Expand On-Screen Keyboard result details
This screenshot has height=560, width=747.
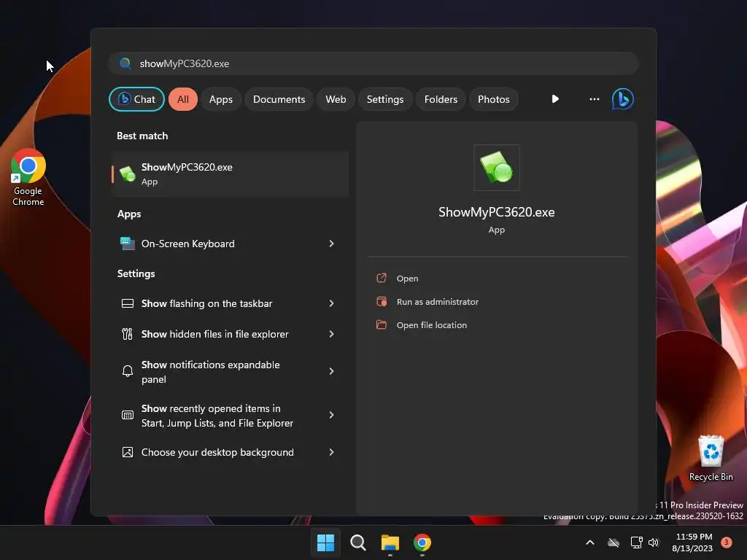click(332, 244)
